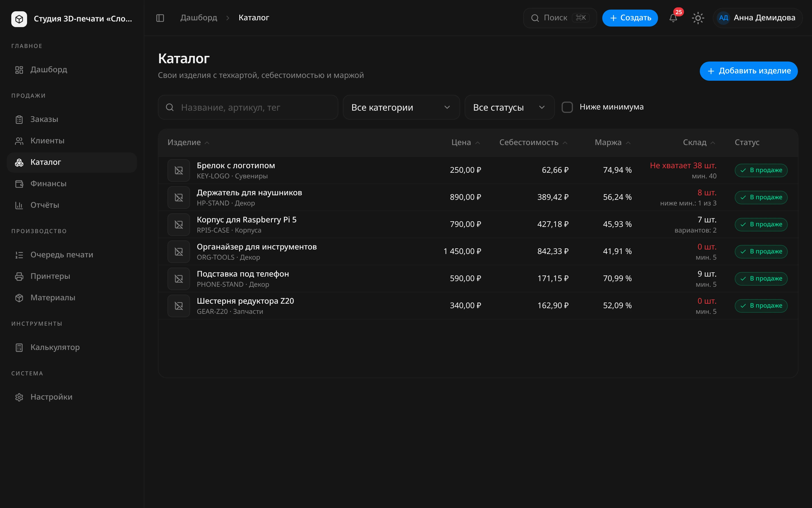
Task: Click margin value 45,93 %
Action: (617, 224)
